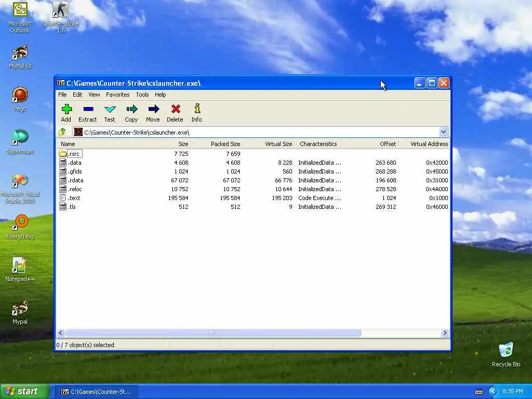Open the Edit menu
Viewport: 532px width, 399px height.
click(77, 95)
